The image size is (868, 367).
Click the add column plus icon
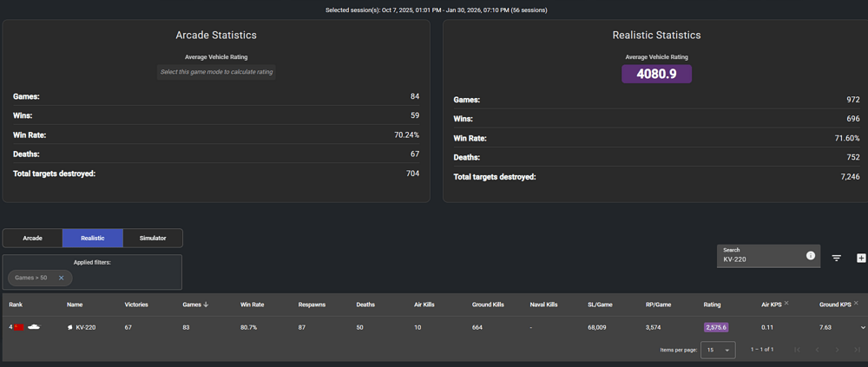[861, 258]
